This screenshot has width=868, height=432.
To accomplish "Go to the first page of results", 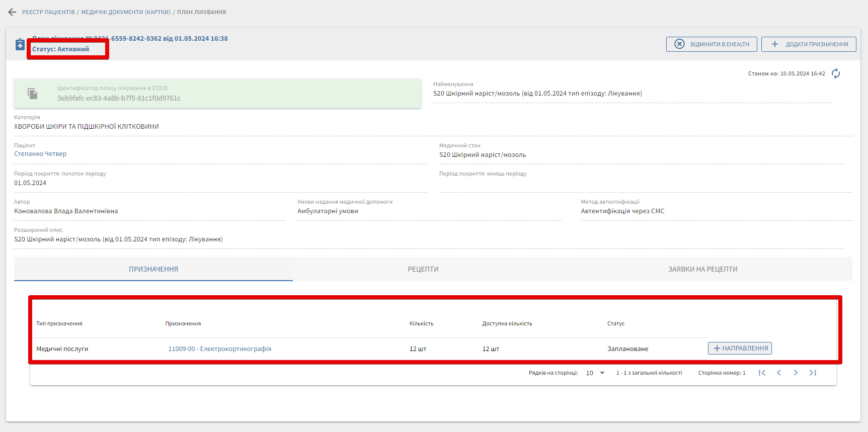I will pyautogui.click(x=762, y=373).
